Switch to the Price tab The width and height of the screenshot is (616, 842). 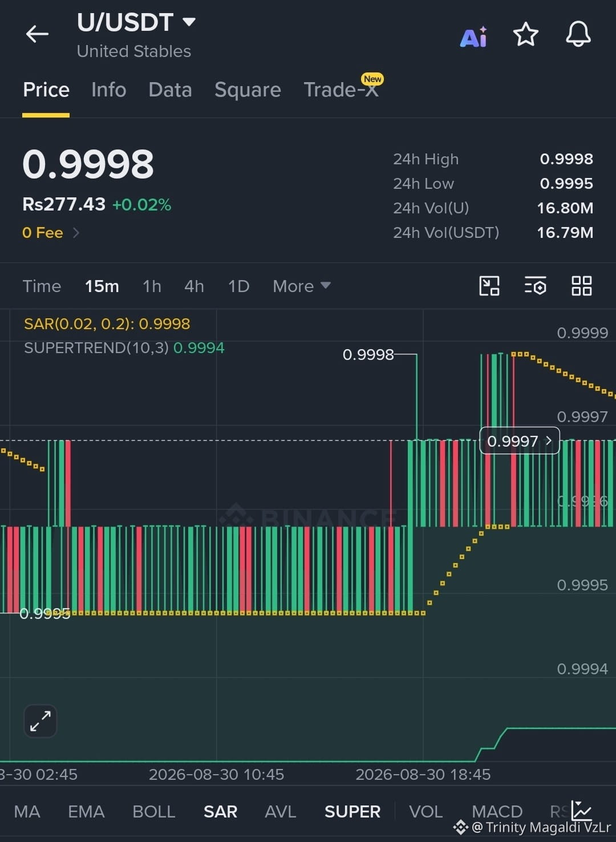coord(46,90)
